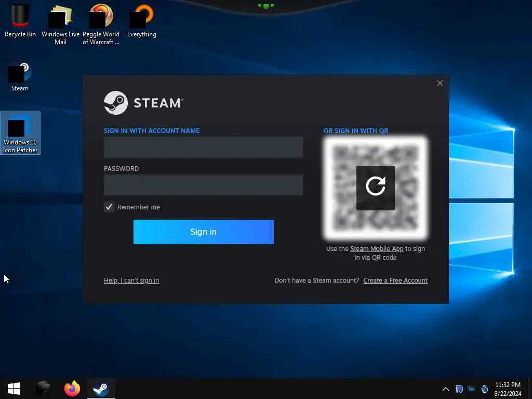This screenshot has width=532, height=399.
Task: Open the Recycle Bin desktop icon
Action: (x=20, y=20)
